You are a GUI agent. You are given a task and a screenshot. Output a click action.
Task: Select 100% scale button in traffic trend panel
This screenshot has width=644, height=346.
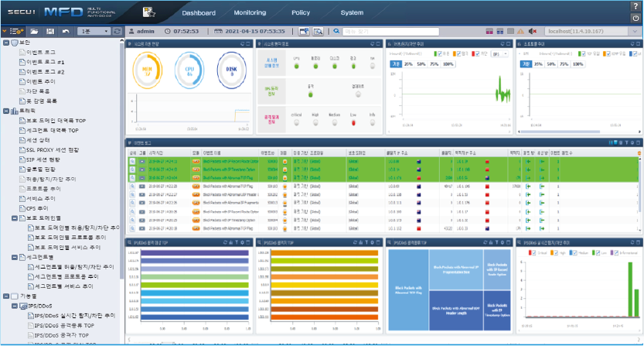448,64
